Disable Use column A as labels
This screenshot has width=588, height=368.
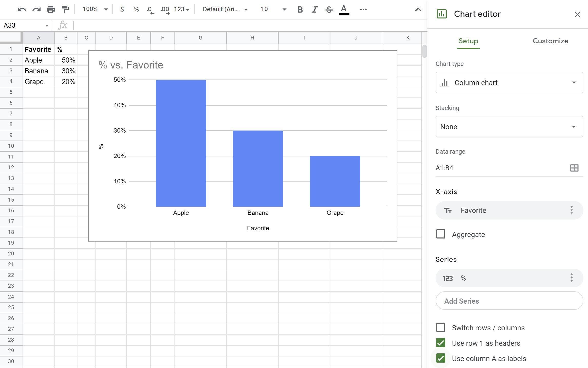(x=441, y=358)
